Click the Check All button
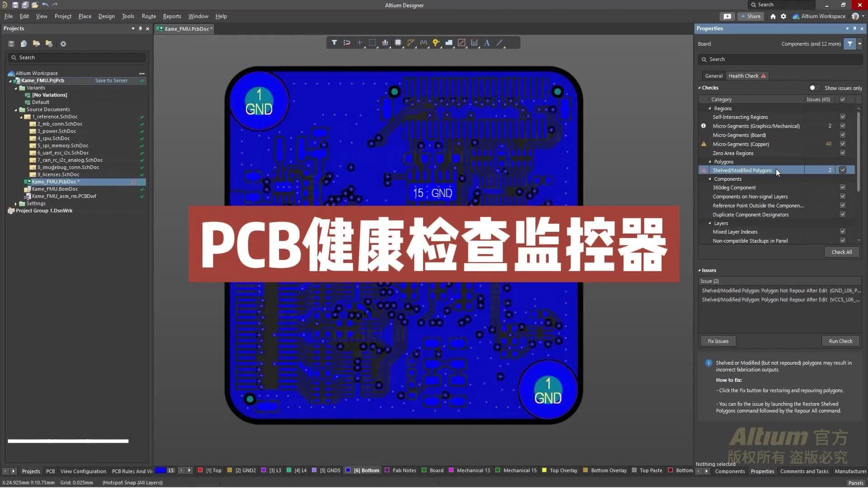 tap(841, 251)
